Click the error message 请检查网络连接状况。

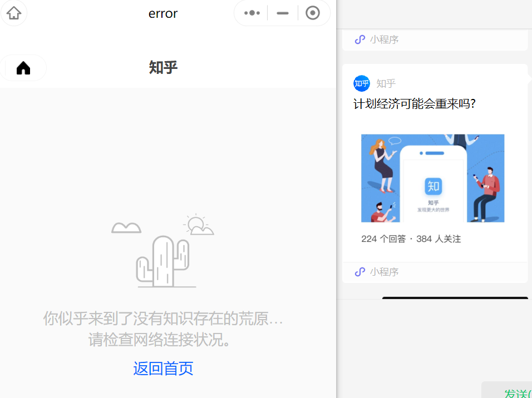pyautogui.click(x=160, y=340)
